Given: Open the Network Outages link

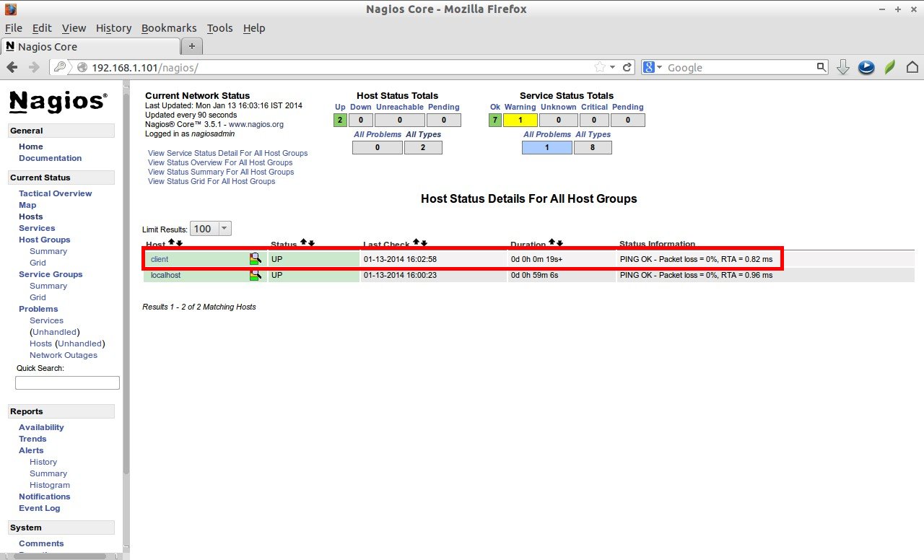Looking at the screenshot, I should (x=64, y=355).
